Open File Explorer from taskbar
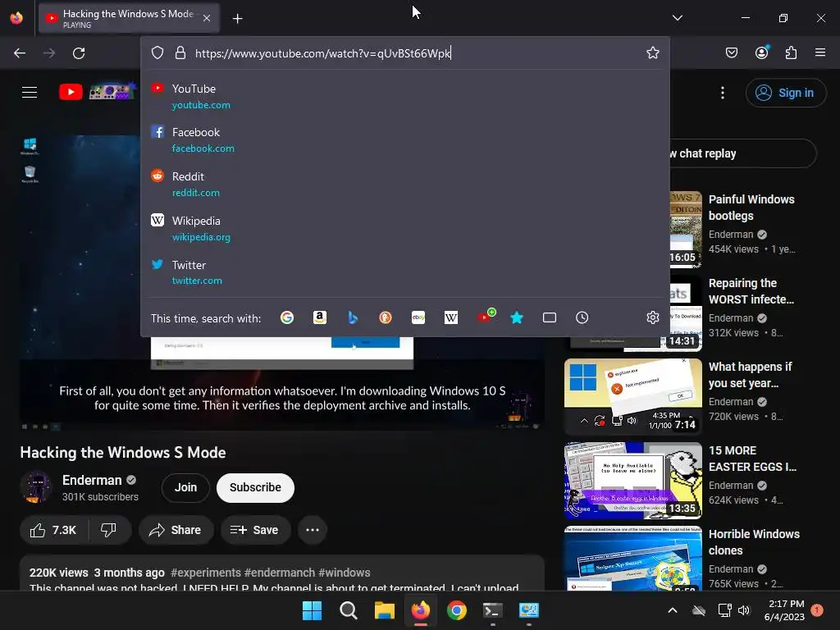The image size is (840, 630). pyautogui.click(x=384, y=610)
